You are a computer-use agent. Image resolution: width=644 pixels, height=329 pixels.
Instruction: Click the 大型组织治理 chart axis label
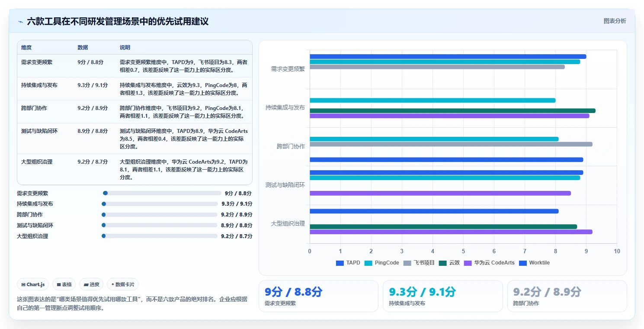(288, 224)
